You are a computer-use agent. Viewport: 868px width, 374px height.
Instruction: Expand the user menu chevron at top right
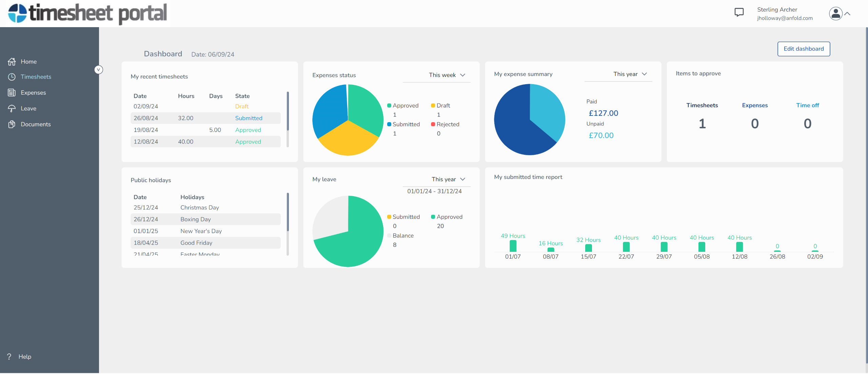[x=847, y=14]
